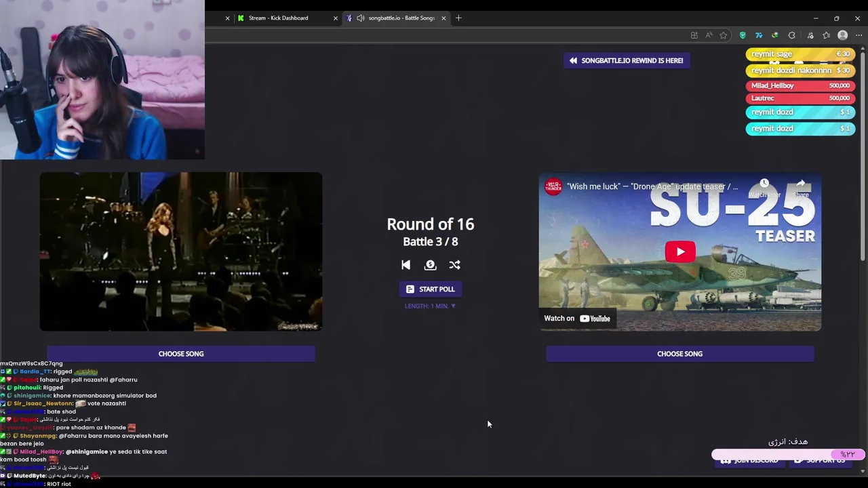Add this page to favorites with the star
Image resolution: width=868 pixels, height=488 pixels.
click(724, 35)
